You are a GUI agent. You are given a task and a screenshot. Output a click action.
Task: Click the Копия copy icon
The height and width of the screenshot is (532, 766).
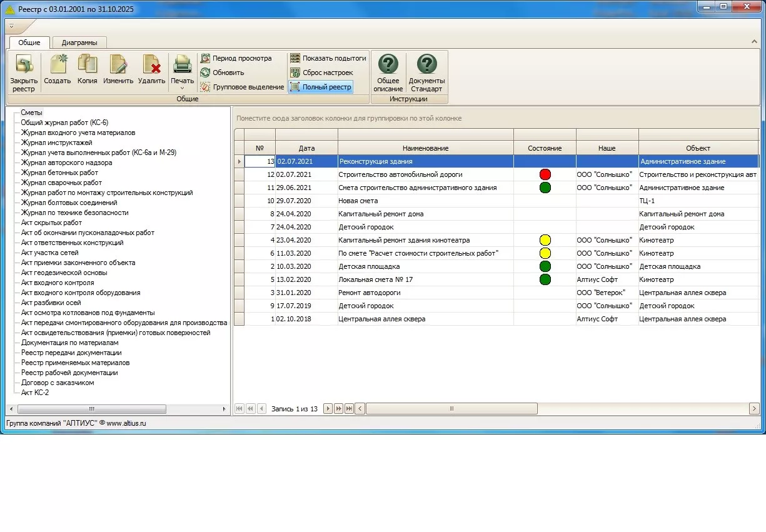tap(87, 65)
